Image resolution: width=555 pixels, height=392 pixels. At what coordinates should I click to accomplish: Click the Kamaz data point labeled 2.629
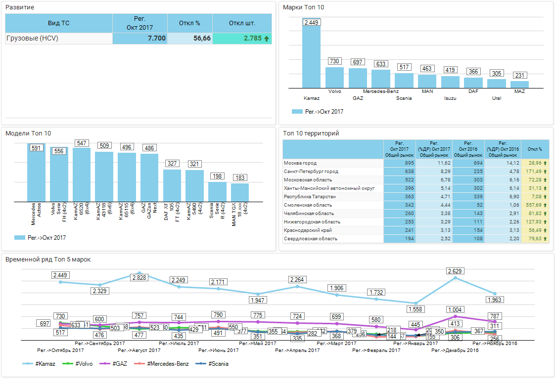click(455, 278)
